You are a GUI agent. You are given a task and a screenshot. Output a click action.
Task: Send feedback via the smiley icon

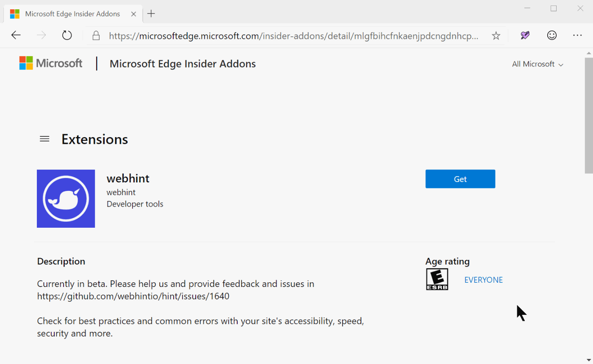pos(551,36)
